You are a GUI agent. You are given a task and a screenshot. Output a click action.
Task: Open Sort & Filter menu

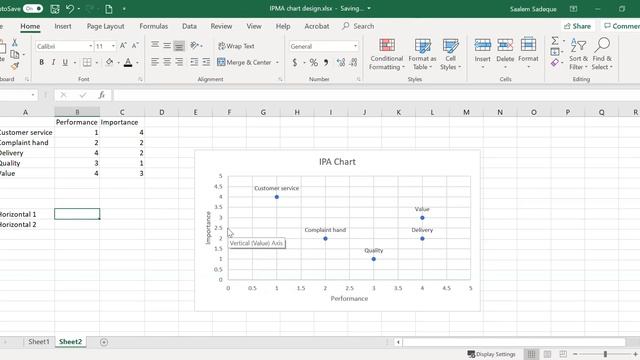click(578, 54)
